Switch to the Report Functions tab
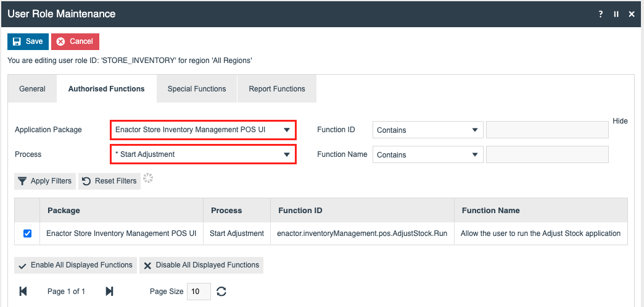Screen dimensions: 644x307 tap(277, 89)
